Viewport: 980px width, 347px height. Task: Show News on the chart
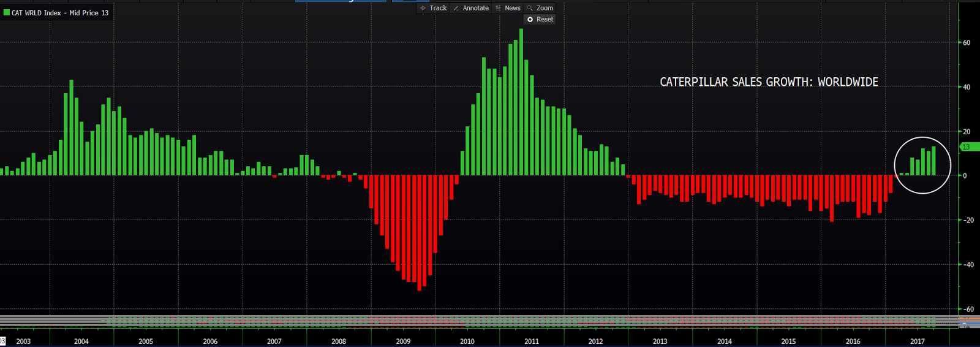tap(508, 8)
